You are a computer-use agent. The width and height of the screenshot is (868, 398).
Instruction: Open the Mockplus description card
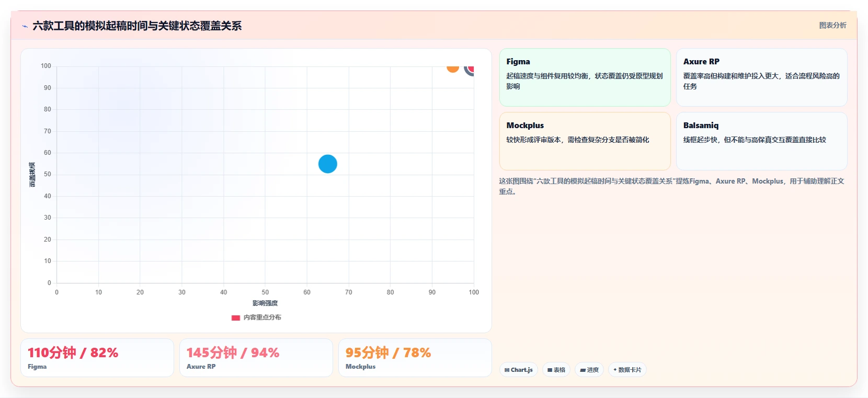585,141
